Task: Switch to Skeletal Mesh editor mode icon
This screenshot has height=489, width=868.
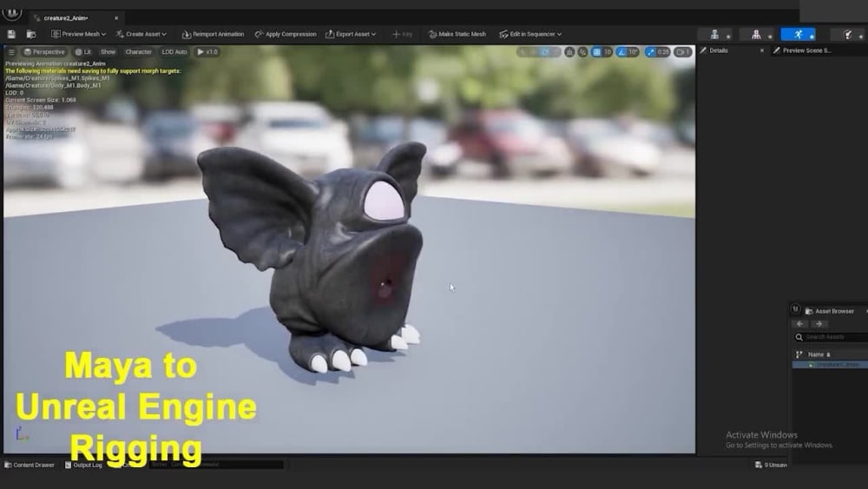Action: [x=756, y=35]
